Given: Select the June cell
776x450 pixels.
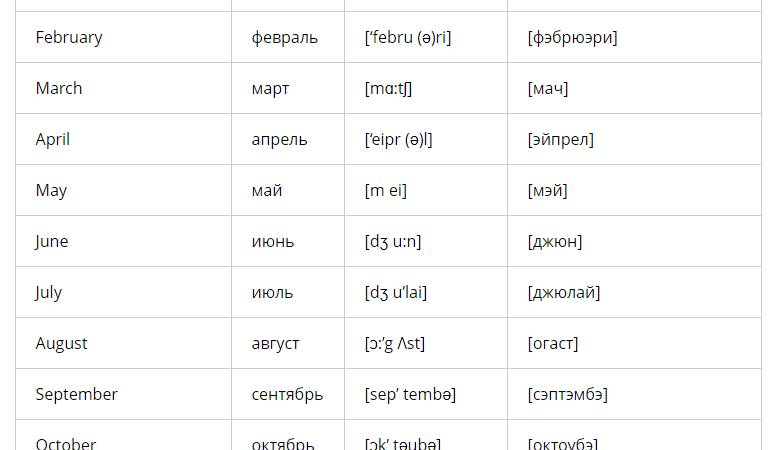Looking at the screenshot, I should click(x=52, y=242).
